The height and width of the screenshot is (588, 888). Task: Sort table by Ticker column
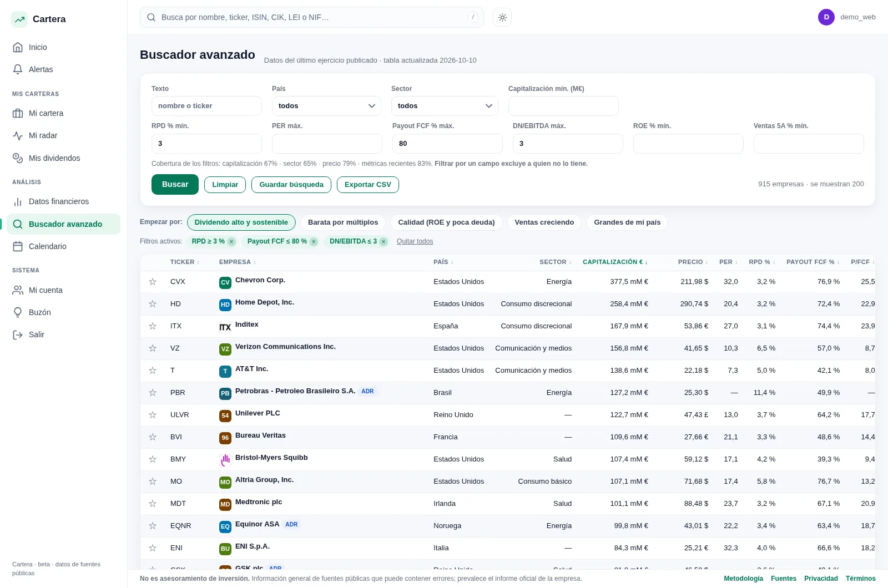point(184,262)
